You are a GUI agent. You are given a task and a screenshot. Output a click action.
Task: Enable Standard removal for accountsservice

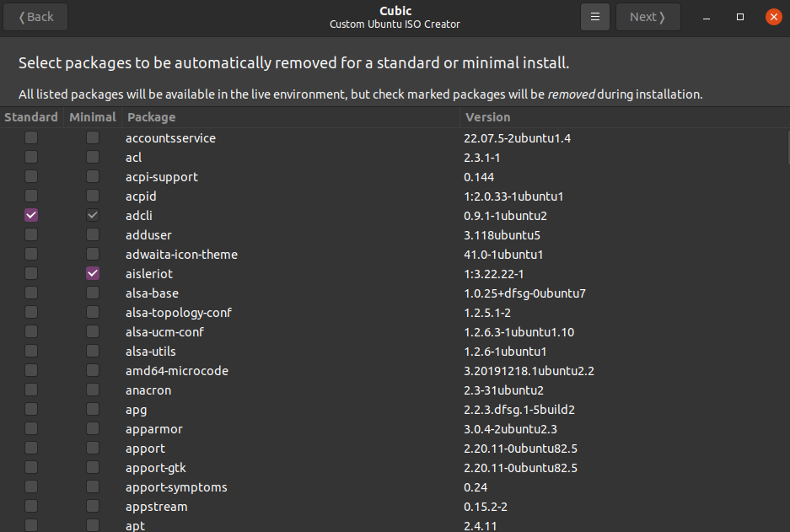tap(31, 138)
